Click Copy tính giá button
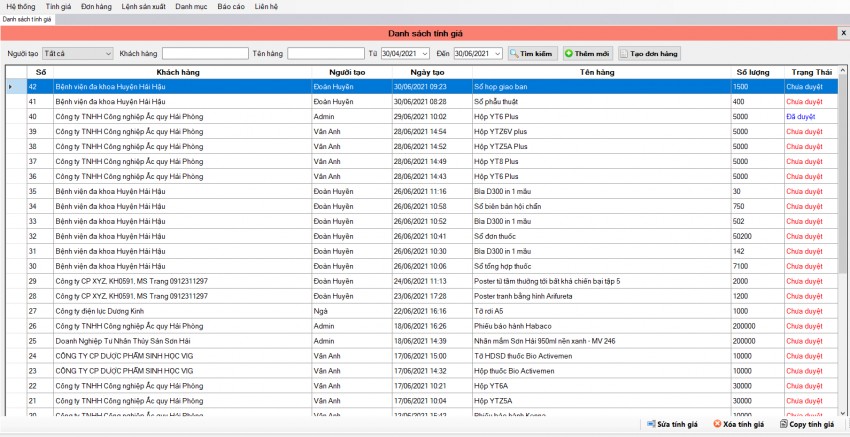The width and height of the screenshot is (850, 437). (x=807, y=425)
